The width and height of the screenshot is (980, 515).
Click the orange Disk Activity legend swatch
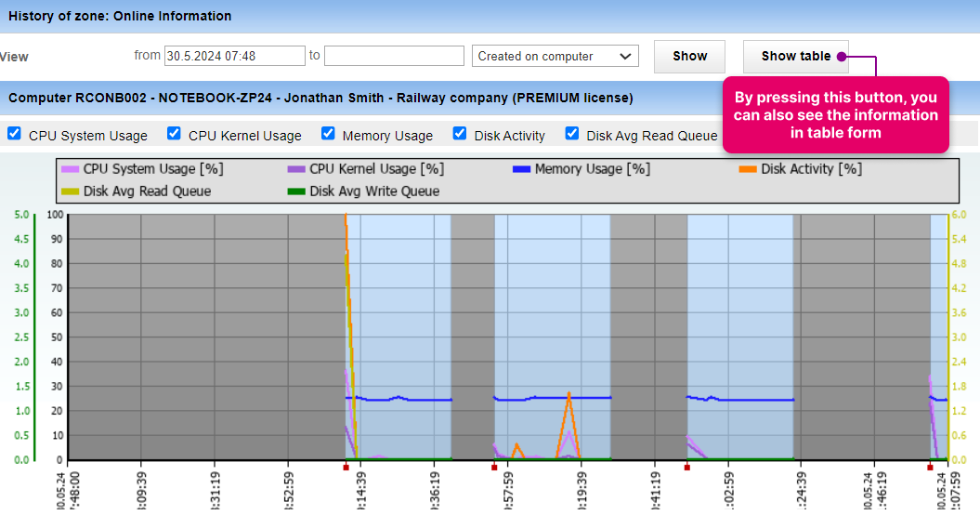[x=748, y=169]
